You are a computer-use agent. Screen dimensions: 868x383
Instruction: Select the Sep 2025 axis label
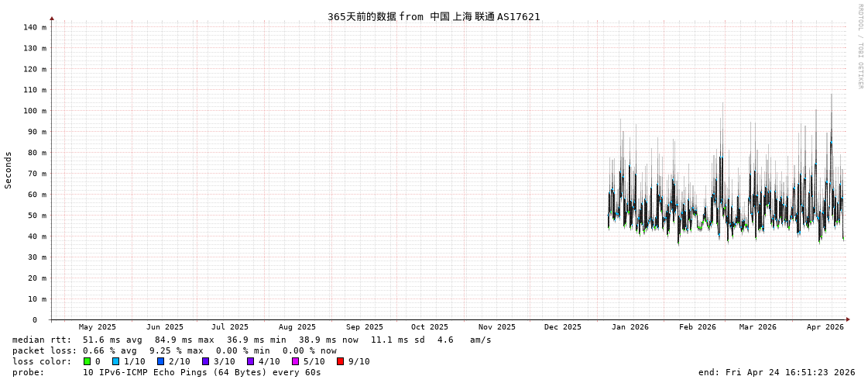(365, 327)
